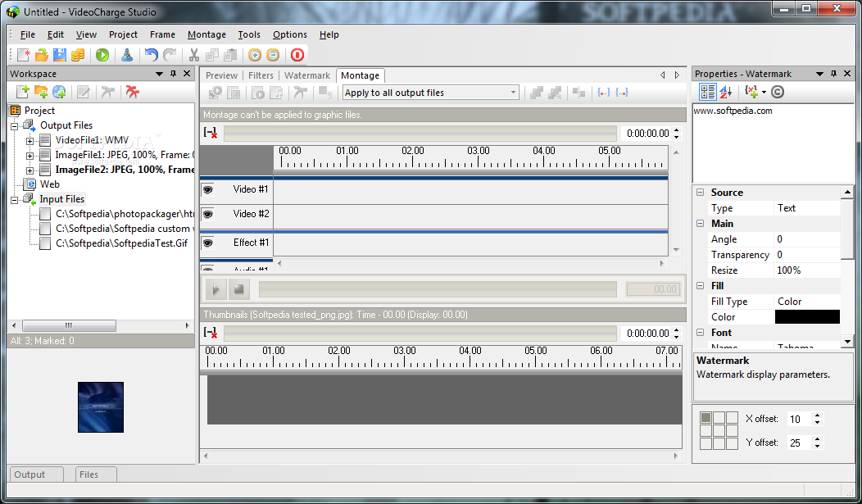The height and width of the screenshot is (504, 862).
Task: Open a project with the folder icon
Action: [x=41, y=55]
